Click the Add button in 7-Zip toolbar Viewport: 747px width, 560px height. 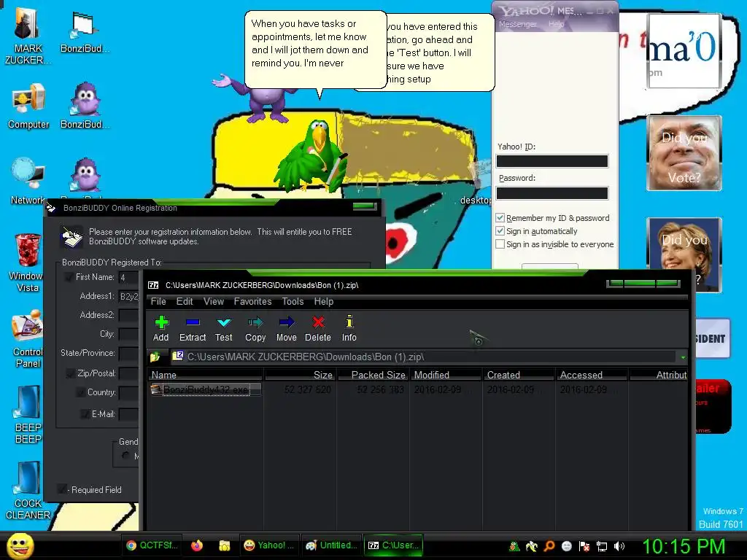161,329
